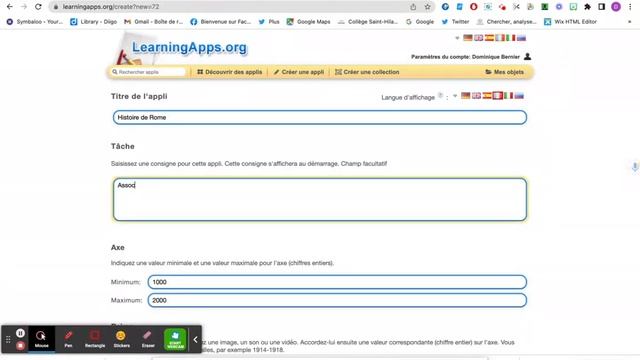Set Langue d'affichage to German flag
640x360 pixels.
466,96
